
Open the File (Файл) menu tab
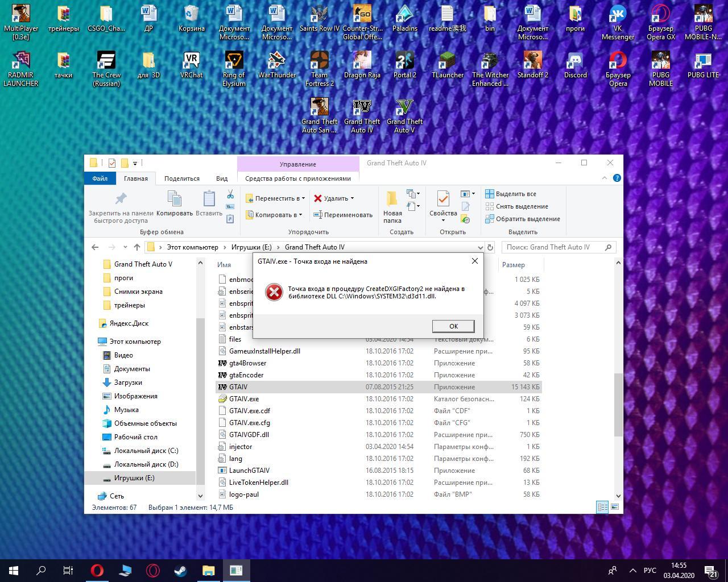(x=100, y=178)
